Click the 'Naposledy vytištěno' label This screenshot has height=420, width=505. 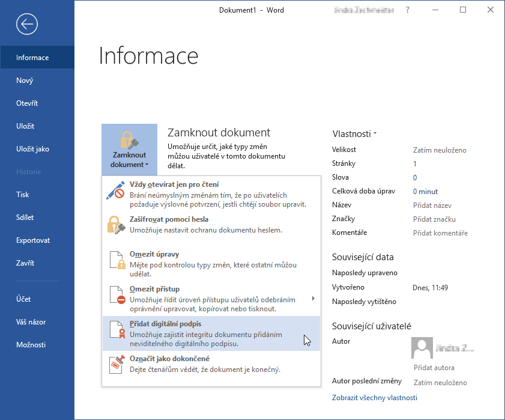tap(364, 302)
